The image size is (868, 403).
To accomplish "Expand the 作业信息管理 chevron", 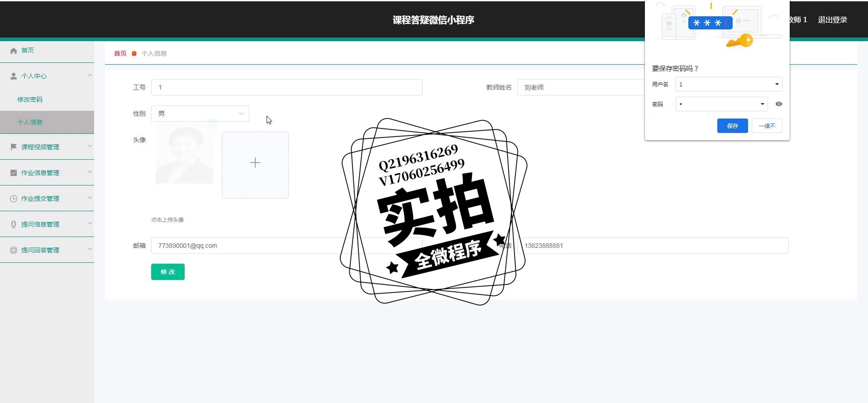I will point(90,172).
